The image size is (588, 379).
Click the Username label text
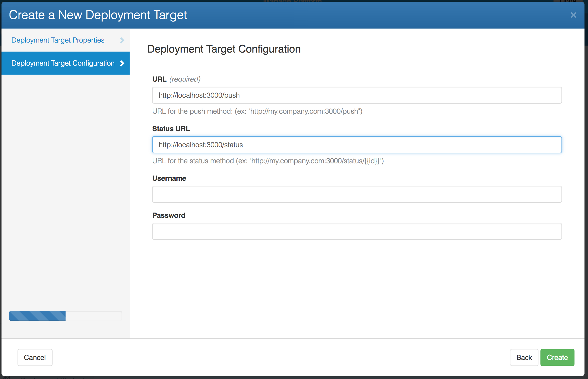(x=169, y=178)
